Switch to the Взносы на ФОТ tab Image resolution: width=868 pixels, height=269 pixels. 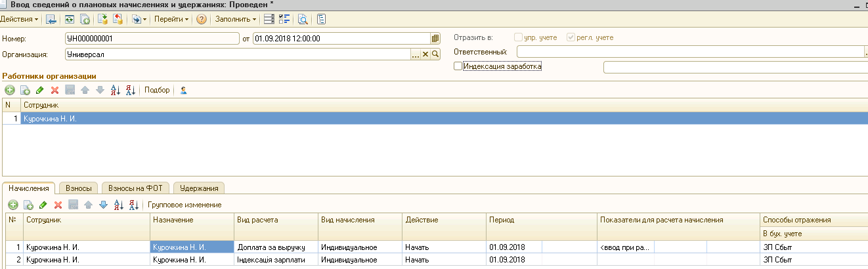point(135,188)
